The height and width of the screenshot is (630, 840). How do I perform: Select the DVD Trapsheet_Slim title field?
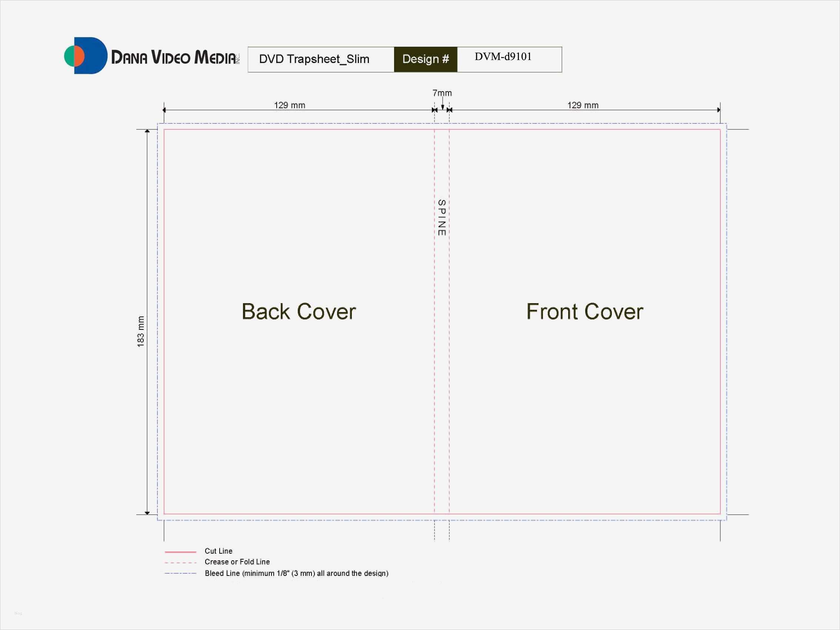tap(314, 59)
